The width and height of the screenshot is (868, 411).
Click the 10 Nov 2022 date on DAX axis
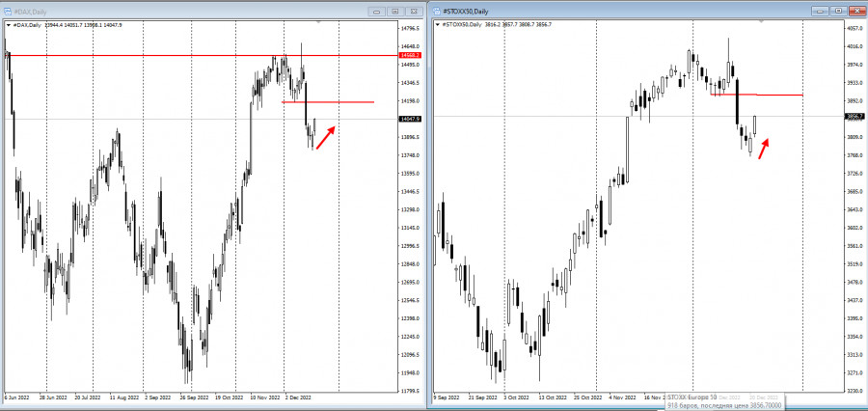pyautogui.click(x=266, y=397)
